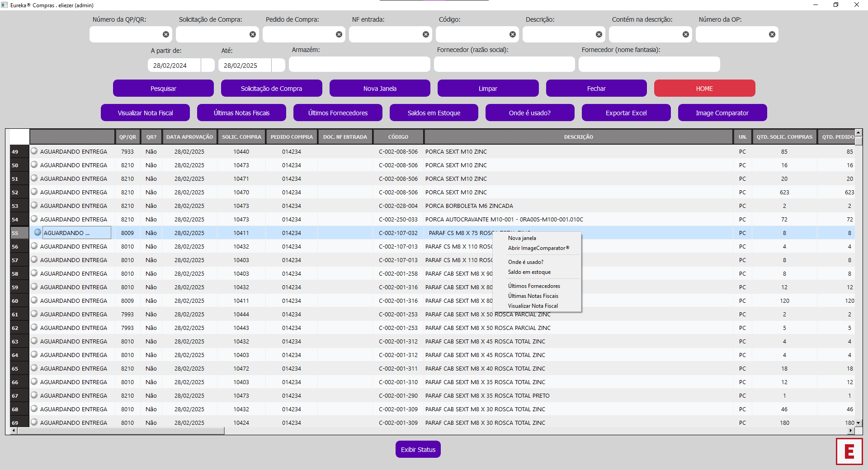This screenshot has width=868, height=470.
Task: Clear the Descrição field
Action: click(x=599, y=34)
